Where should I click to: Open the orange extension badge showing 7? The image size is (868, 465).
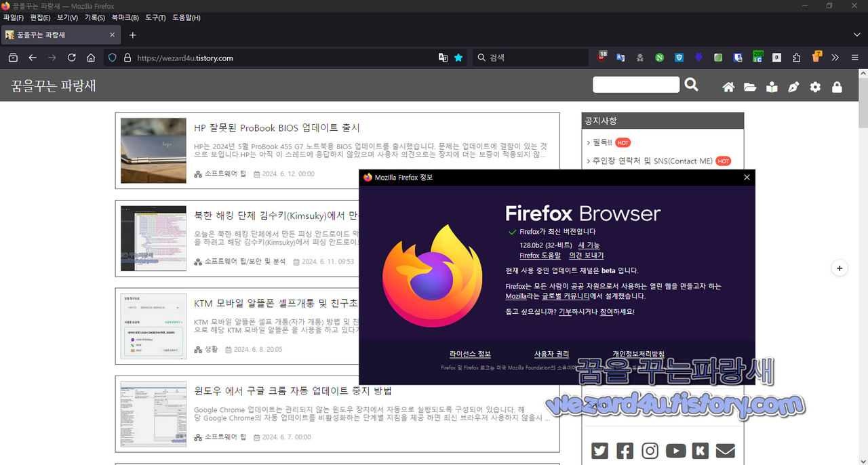[816, 57]
